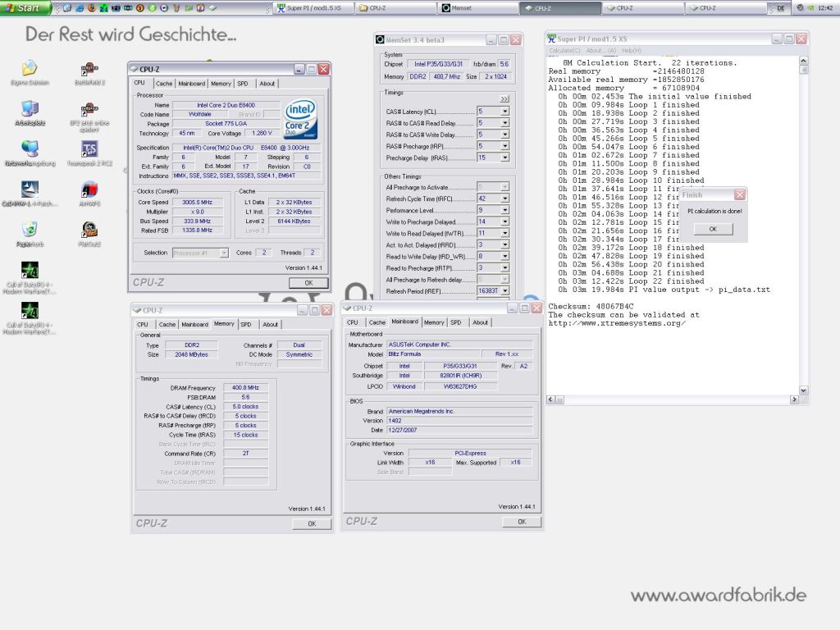This screenshot has height=630, width=840.
Task: Open Read to Precharge (tRTP) dropdown
Action: pos(504,267)
